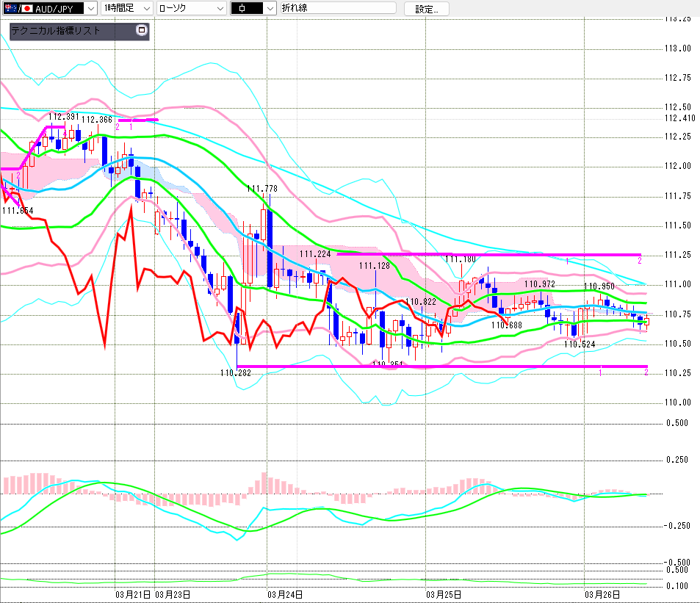This screenshot has width=700, height=603.
Task: Click the 111.778 high price annotation
Action: point(262,189)
